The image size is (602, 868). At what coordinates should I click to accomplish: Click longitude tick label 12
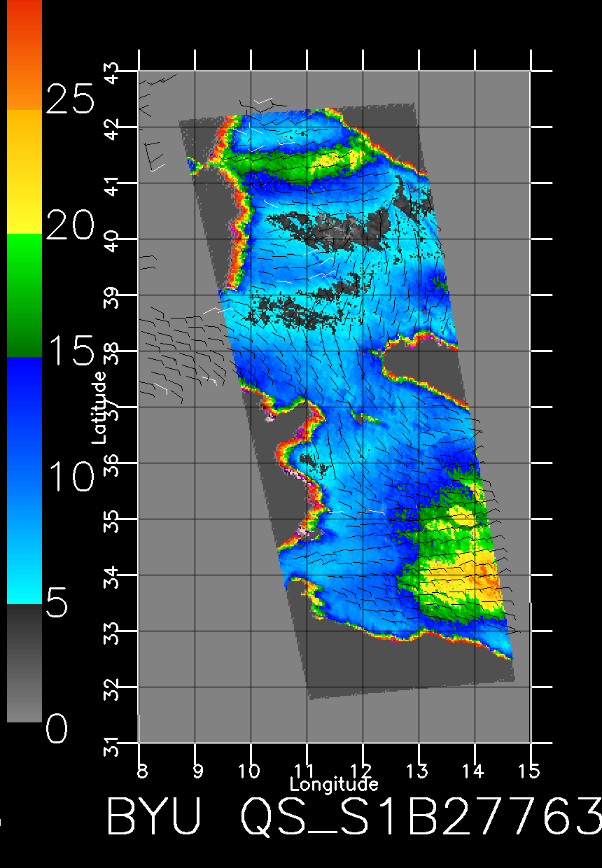pyautogui.click(x=362, y=770)
